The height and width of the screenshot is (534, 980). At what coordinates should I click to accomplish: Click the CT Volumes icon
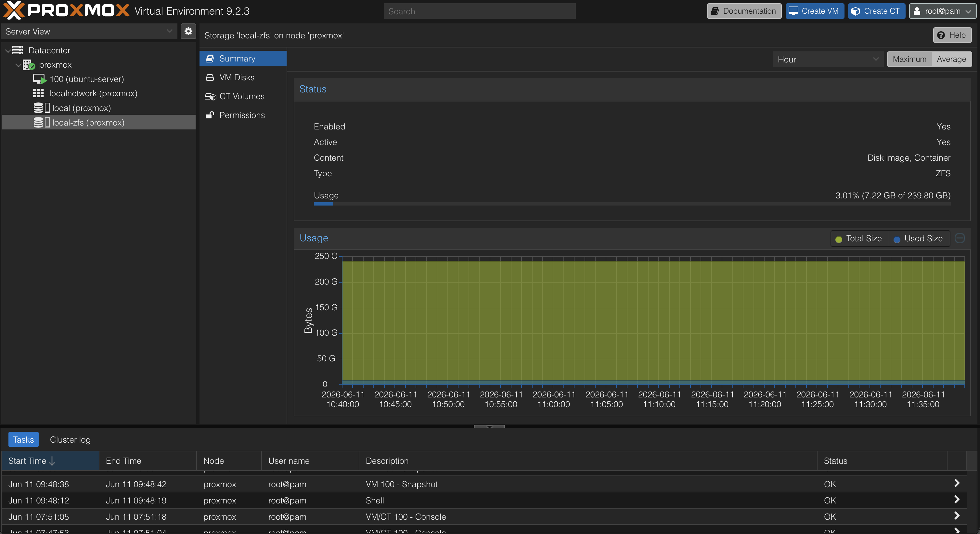tap(210, 96)
